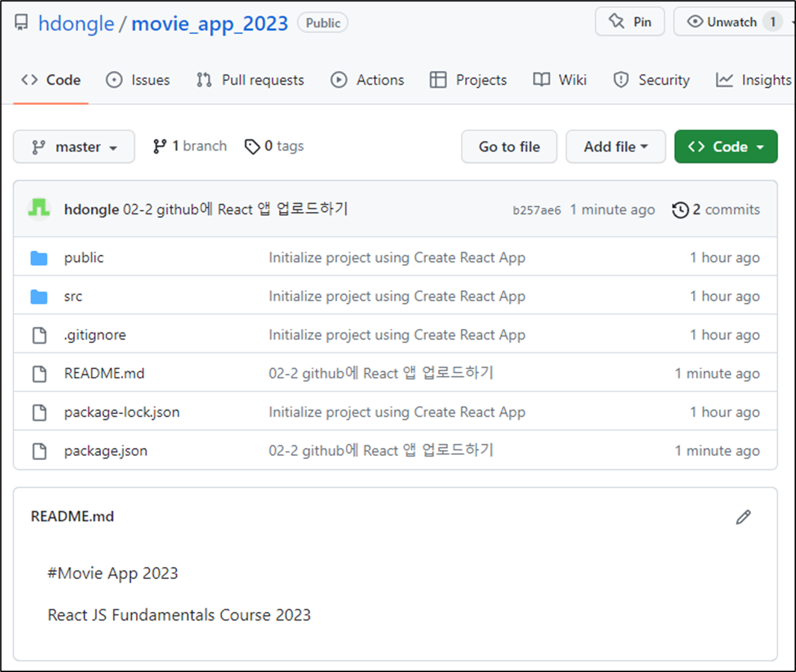Edit README with the pencil icon
This screenshot has height=672, width=796.
coord(743,517)
